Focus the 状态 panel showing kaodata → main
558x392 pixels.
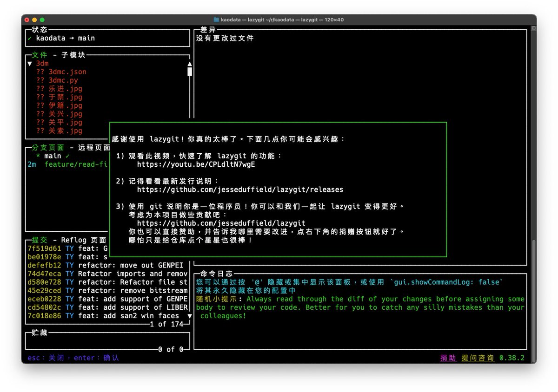point(108,38)
